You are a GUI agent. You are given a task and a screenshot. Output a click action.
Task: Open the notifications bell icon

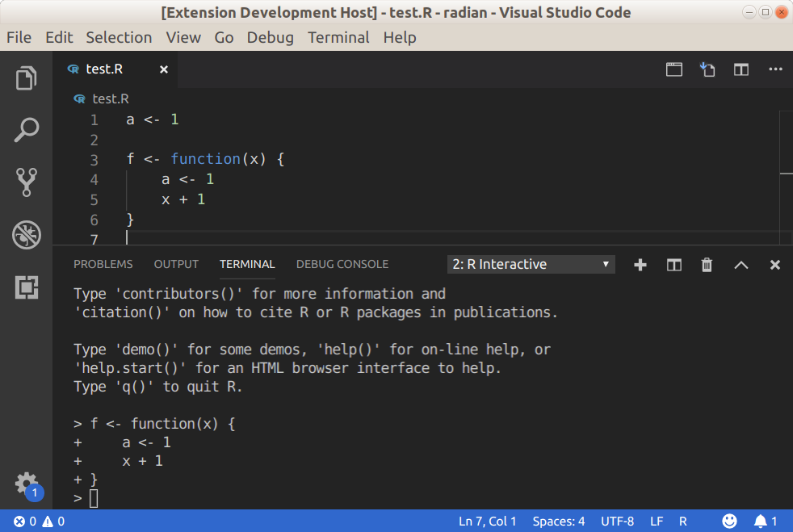766,522
